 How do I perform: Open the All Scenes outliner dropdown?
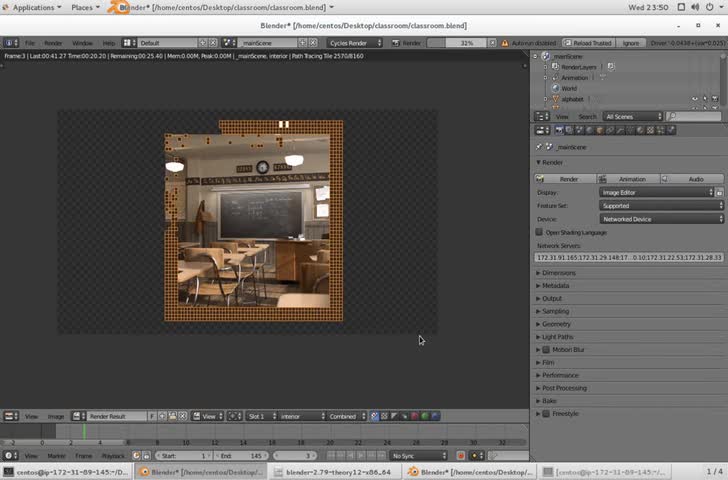(x=632, y=117)
